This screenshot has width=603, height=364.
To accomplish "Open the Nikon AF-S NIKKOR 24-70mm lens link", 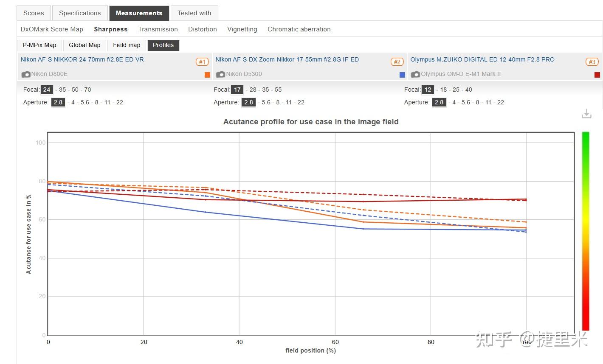I will pyautogui.click(x=82, y=59).
